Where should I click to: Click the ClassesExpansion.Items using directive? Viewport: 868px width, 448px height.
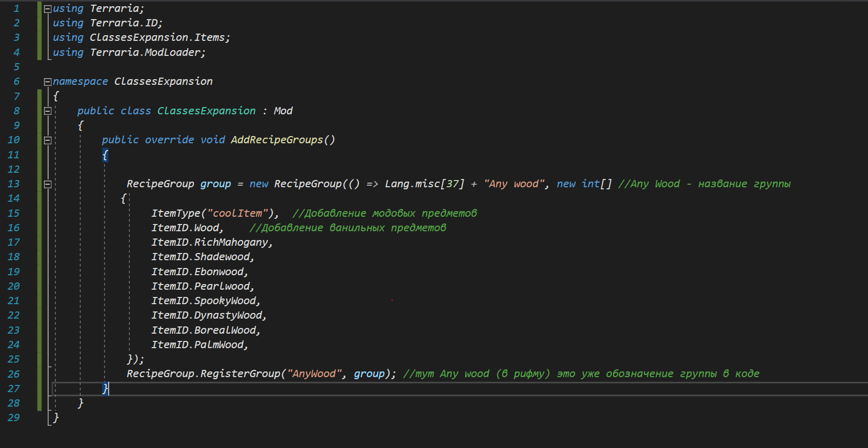159,37
